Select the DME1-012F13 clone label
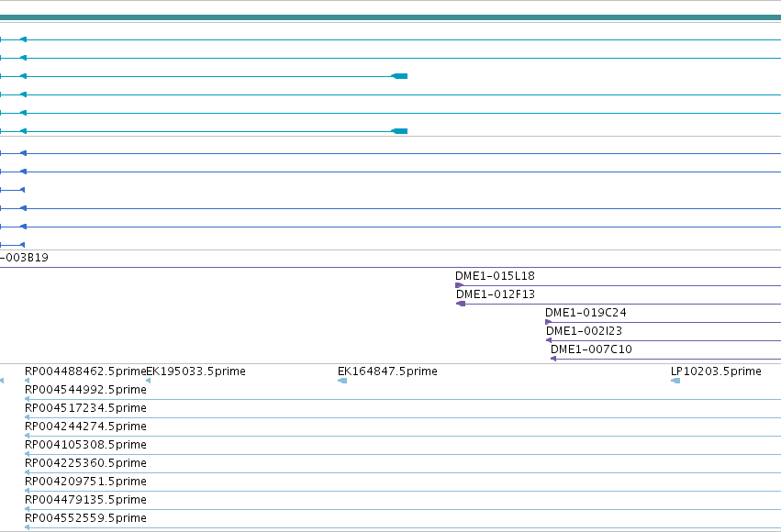This screenshot has height=532, width=781. coord(496,294)
